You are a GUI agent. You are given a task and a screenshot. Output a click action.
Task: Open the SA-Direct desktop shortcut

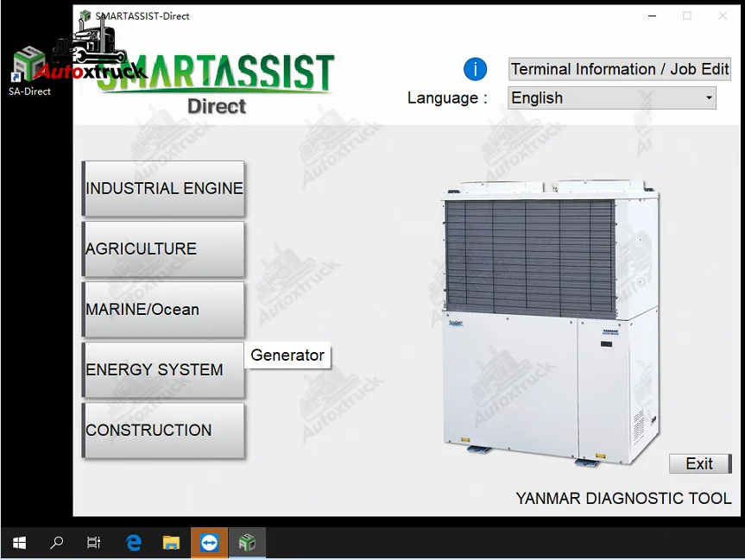29,72
